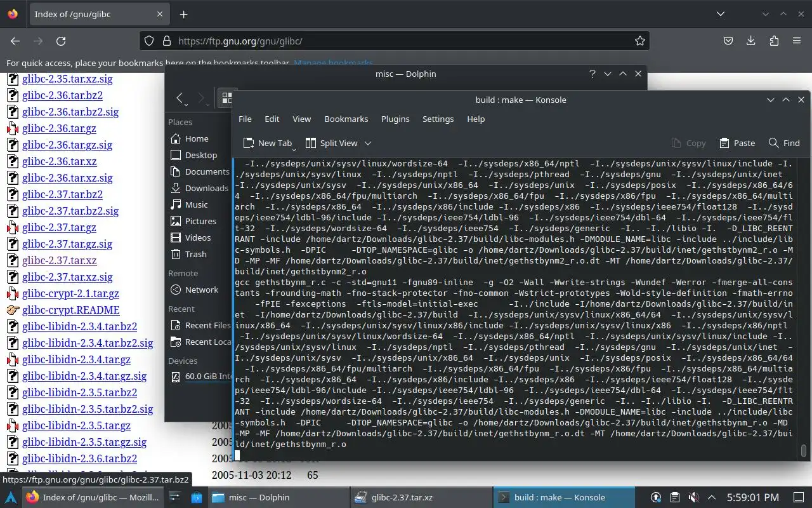Viewport: 812px width, 508px height.
Task: Open glibc-libidn-2.3.6.tar.bz2 link
Action: pyautogui.click(x=79, y=458)
